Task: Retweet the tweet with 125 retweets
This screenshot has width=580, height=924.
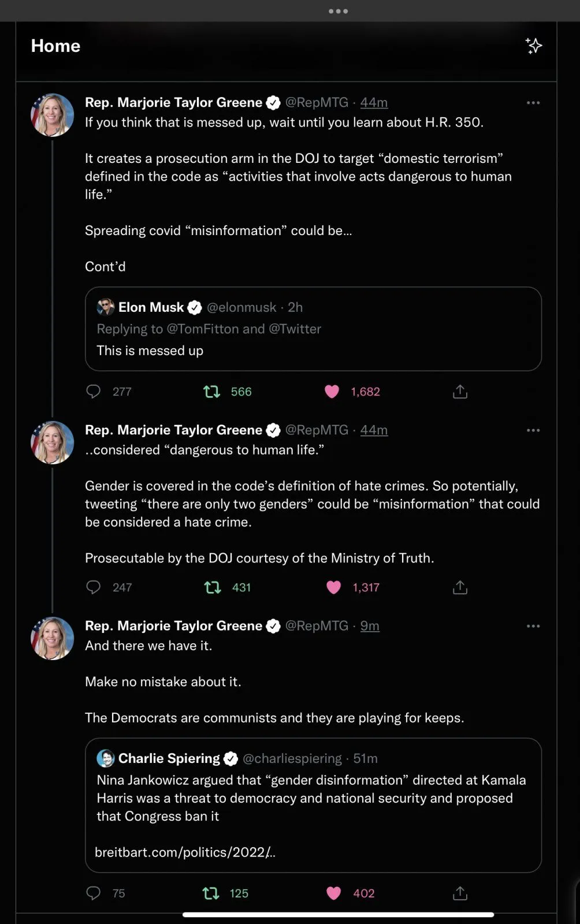Action: [211, 893]
